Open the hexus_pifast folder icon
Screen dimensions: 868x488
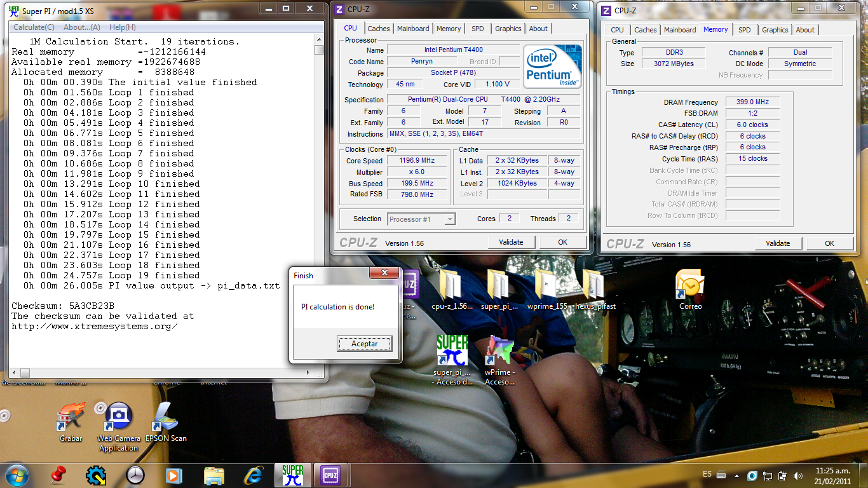coord(595,289)
